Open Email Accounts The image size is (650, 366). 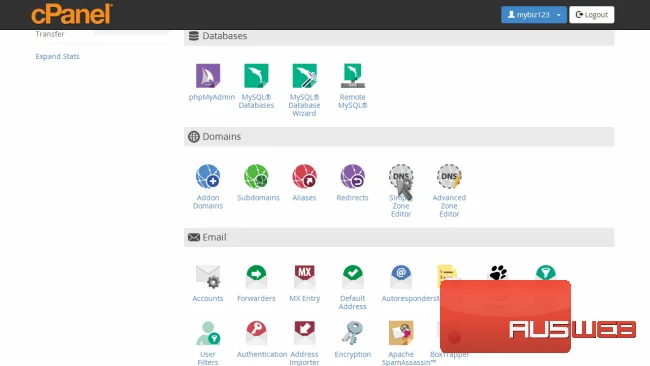click(x=208, y=283)
